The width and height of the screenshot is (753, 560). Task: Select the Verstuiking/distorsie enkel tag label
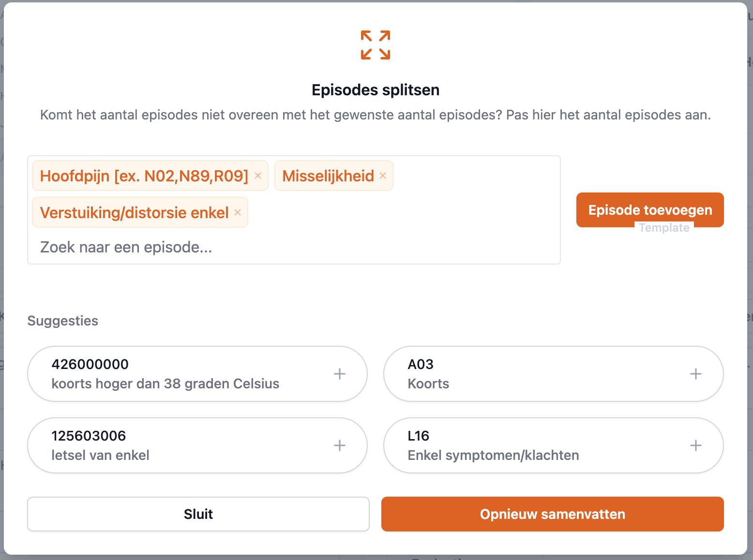[x=134, y=212]
